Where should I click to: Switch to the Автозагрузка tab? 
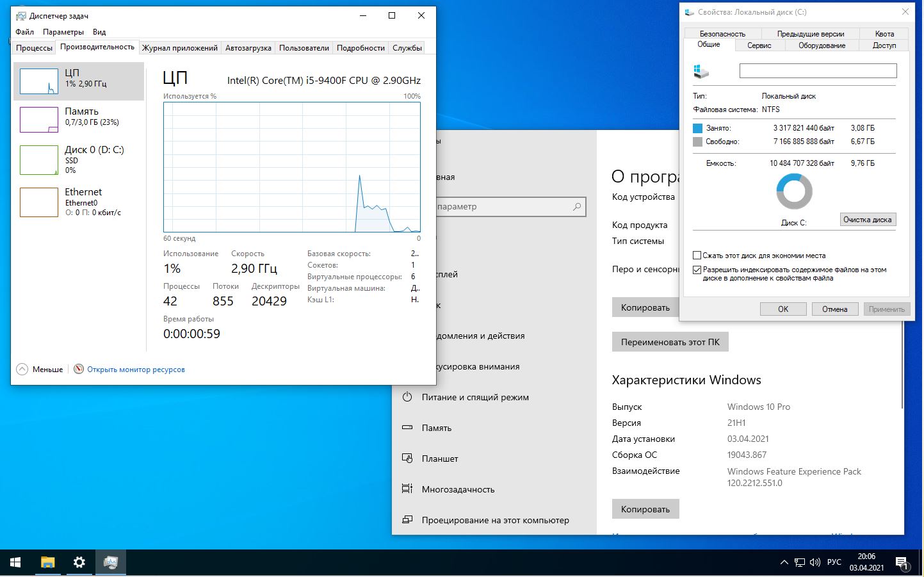click(x=248, y=48)
